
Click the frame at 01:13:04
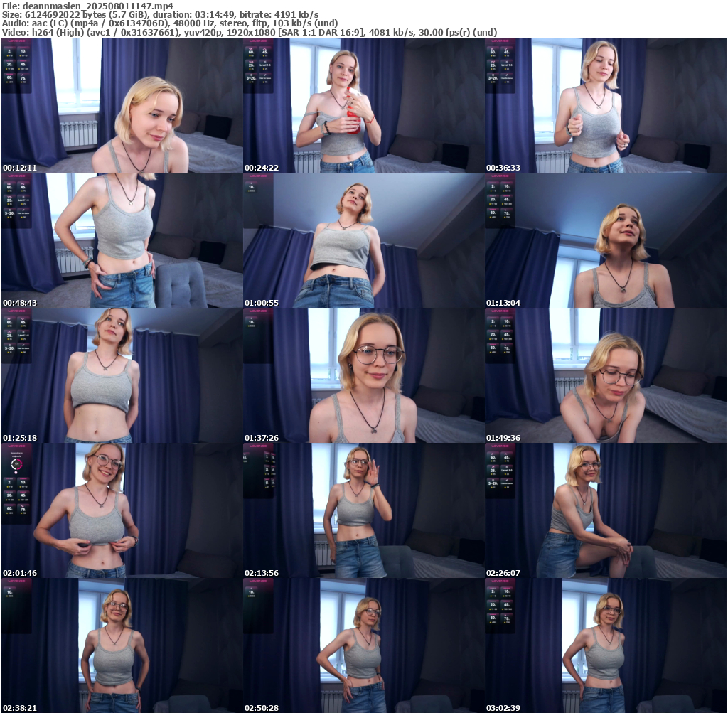(606, 240)
